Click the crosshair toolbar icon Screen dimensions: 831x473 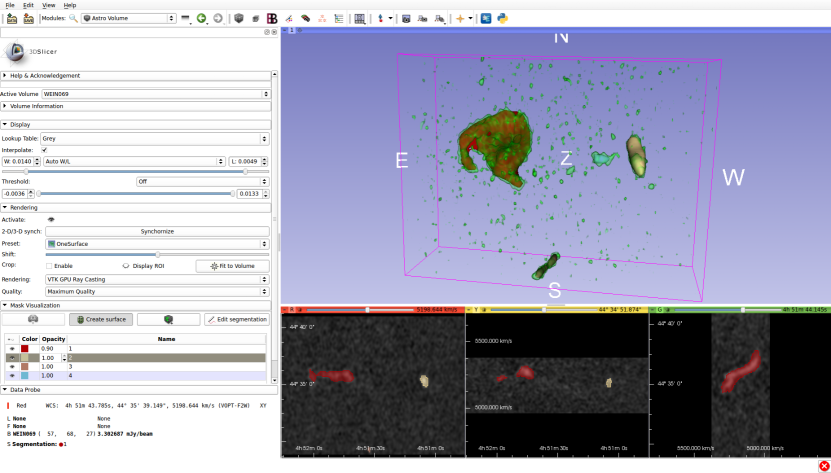[x=461, y=18]
